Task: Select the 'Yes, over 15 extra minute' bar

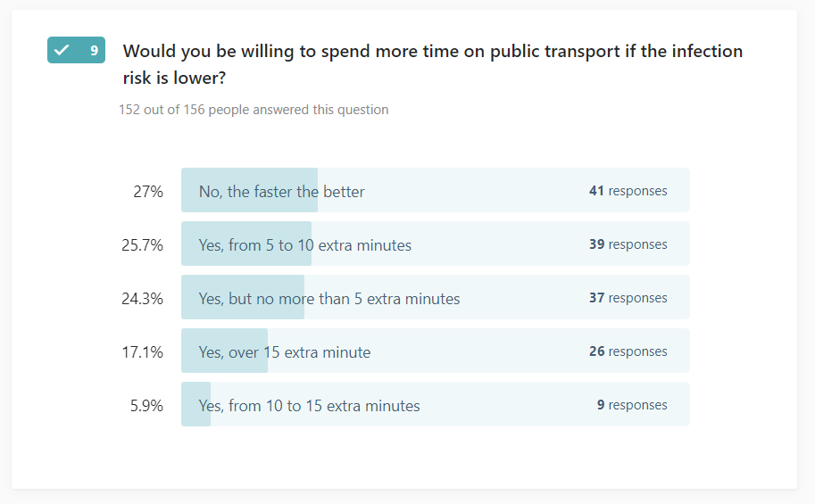Action: tap(436, 351)
